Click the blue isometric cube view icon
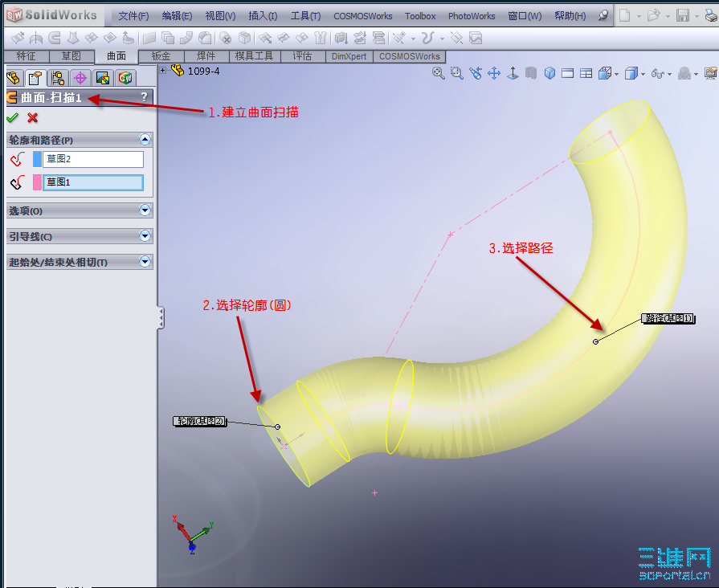 549,73
